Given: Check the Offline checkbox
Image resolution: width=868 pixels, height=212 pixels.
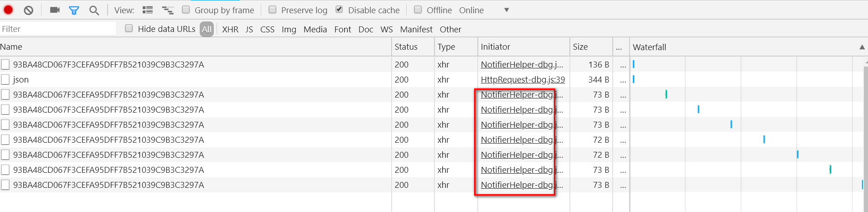Looking at the screenshot, I should pyautogui.click(x=418, y=10).
